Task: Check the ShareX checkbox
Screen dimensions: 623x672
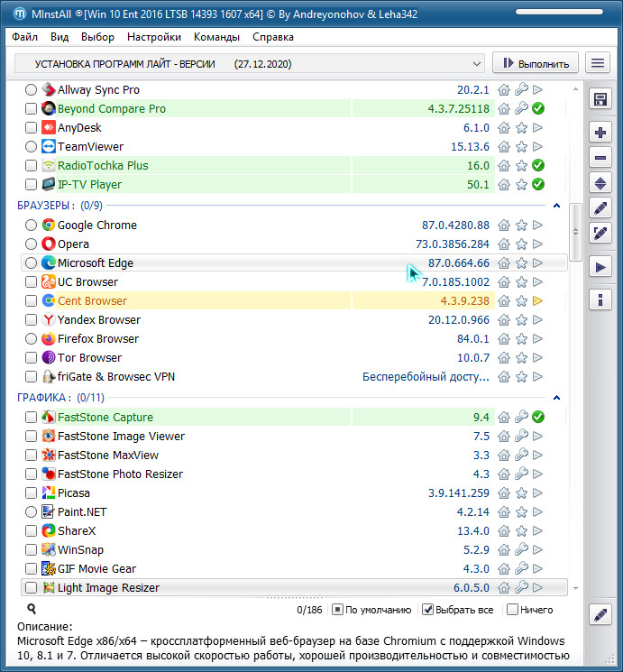Action: coord(31,530)
